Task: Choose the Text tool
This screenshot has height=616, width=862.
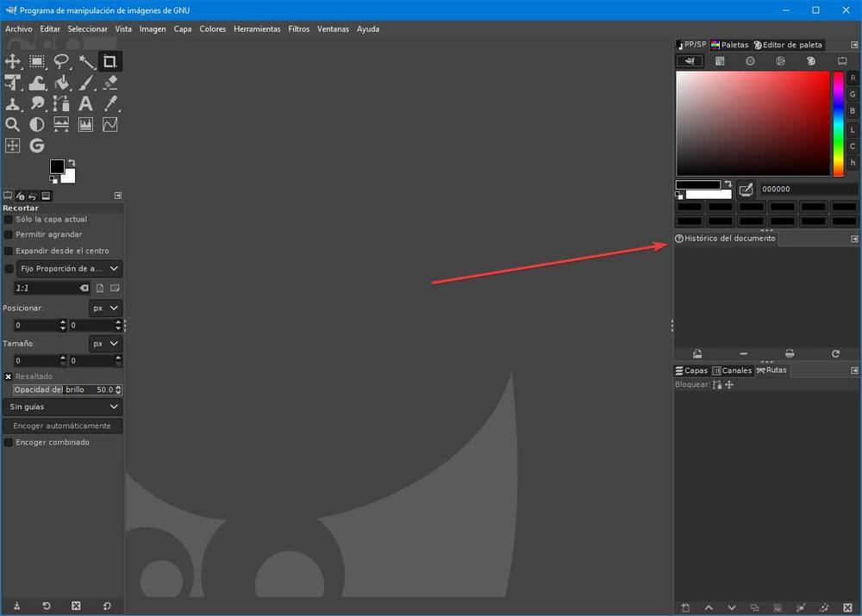Action: [85, 103]
